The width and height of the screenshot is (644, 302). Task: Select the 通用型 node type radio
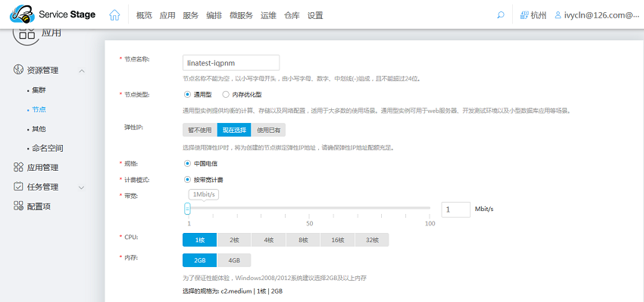[x=188, y=94]
